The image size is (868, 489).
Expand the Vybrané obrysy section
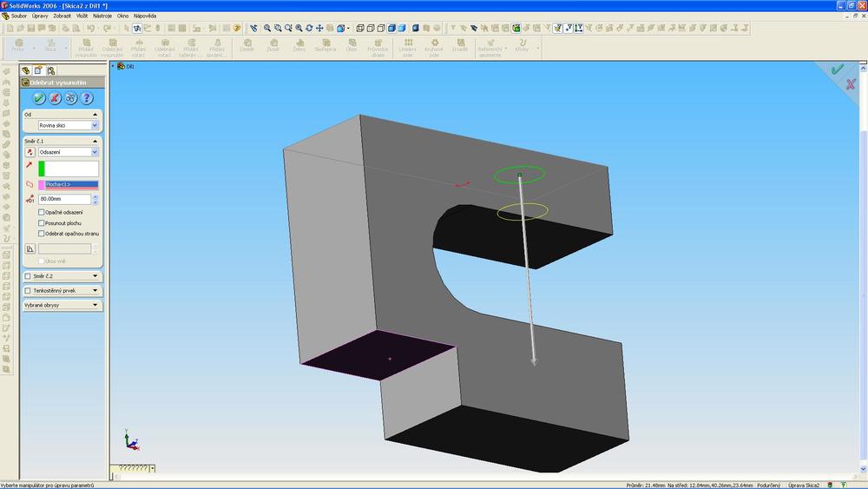point(95,306)
